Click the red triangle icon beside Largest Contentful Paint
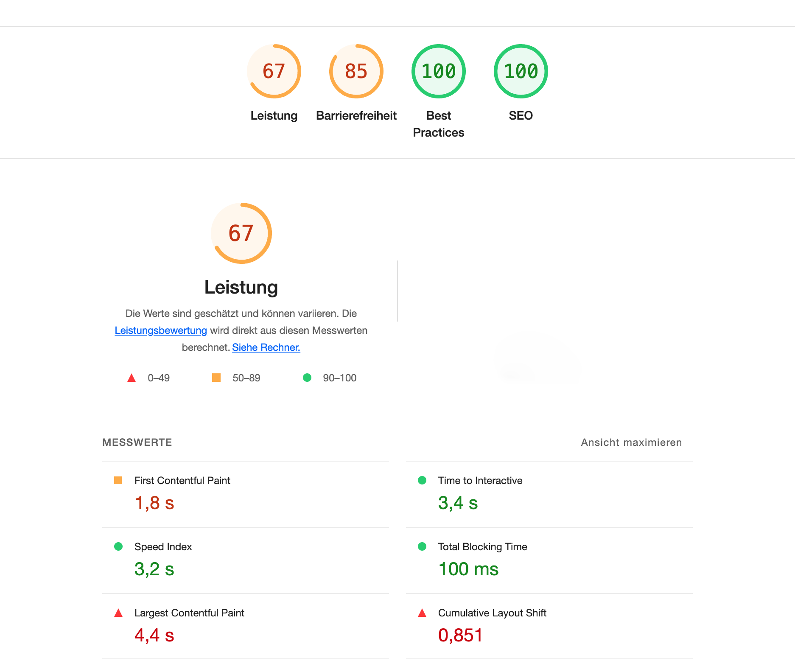Viewport: 795px width, 672px height. (x=118, y=613)
